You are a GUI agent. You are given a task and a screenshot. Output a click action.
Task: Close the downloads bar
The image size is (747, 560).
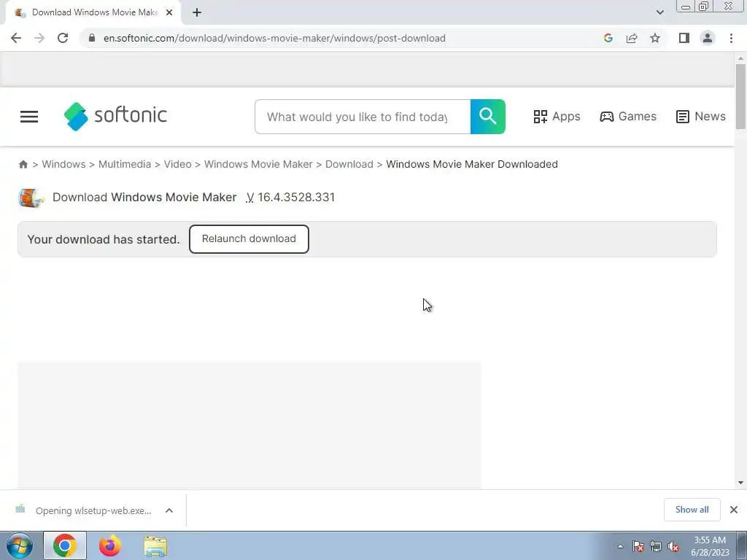click(x=734, y=510)
